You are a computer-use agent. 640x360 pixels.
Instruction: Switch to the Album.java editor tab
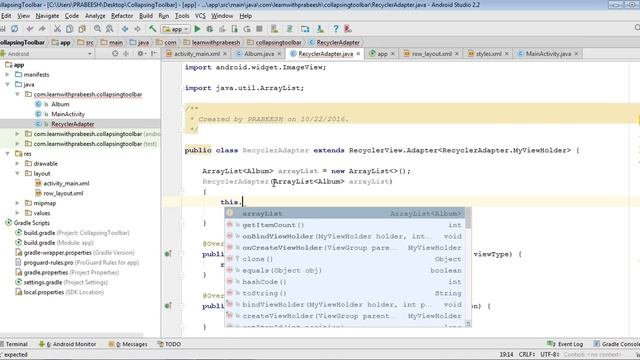pos(259,54)
